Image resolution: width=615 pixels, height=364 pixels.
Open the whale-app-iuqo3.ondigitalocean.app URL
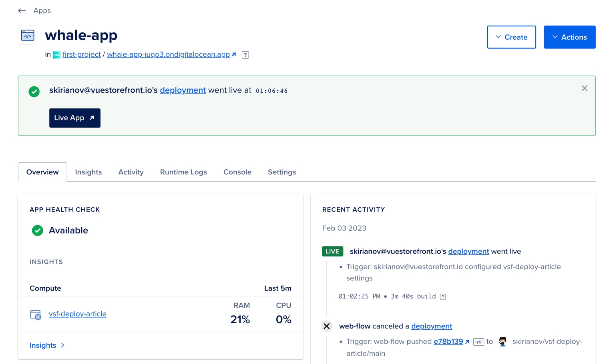pos(169,54)
